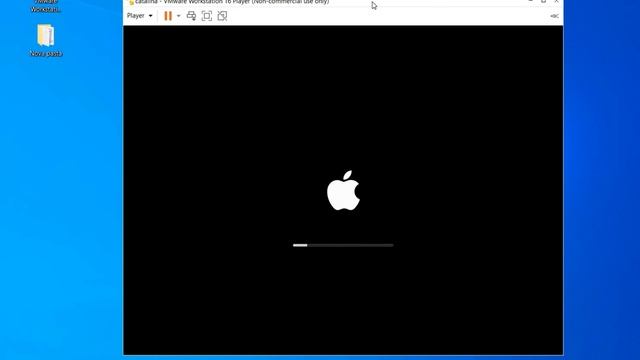Screen dimensions: 640x360
Task: Pause the virtual machine with the orange button
Action: tap(168, 16)
